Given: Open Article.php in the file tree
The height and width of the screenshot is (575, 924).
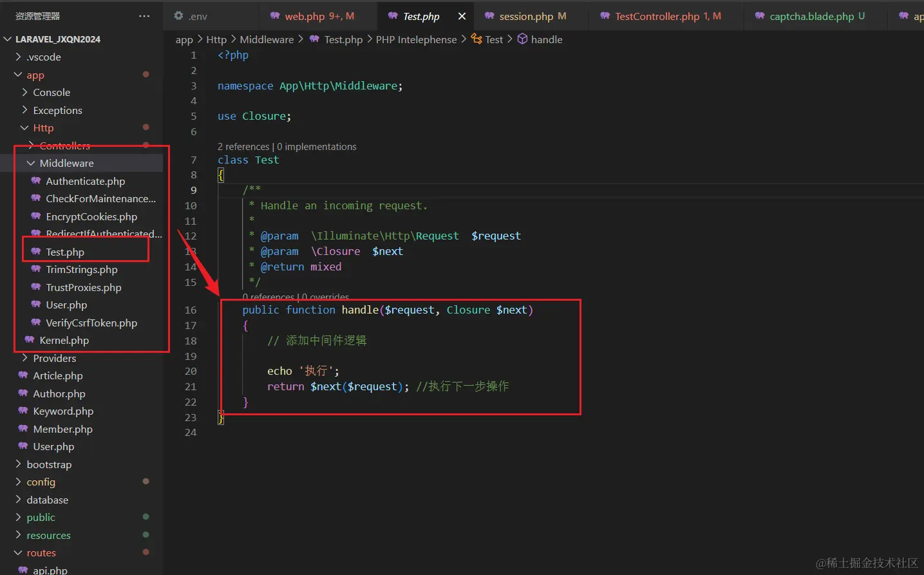Looking at the screenshot, I should point(58,375).
